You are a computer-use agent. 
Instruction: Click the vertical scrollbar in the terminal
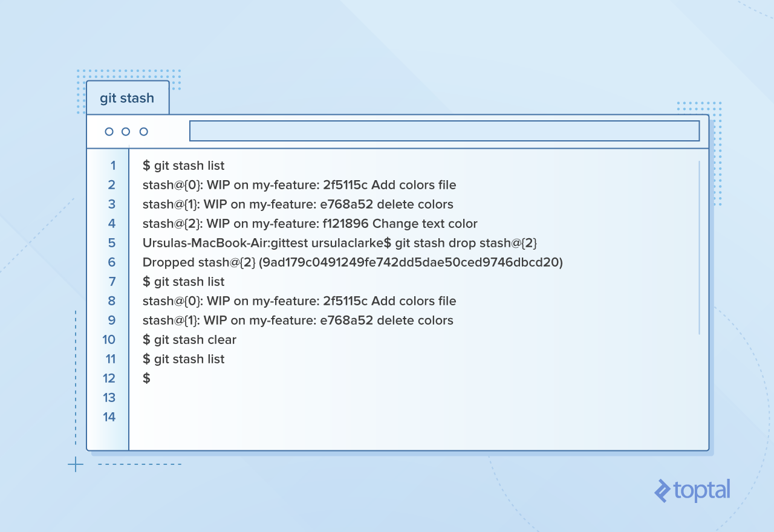[x=699, y=248]
